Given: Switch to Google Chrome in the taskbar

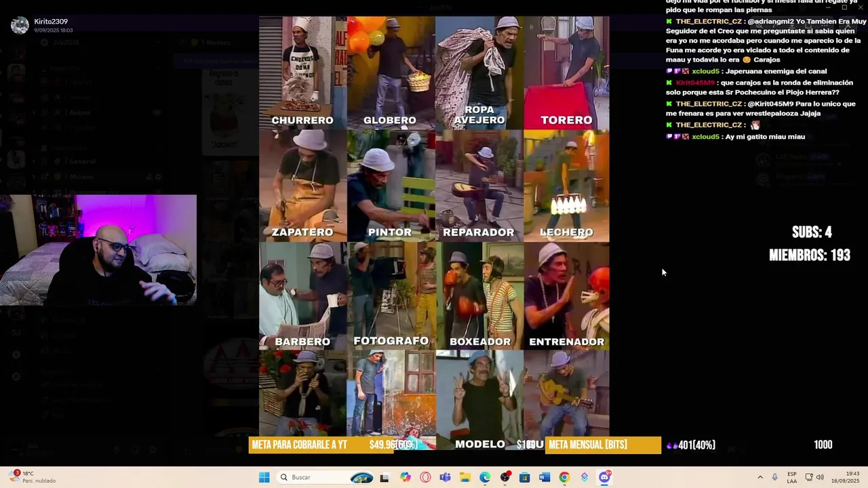Looking at the screenshot, I should [x=564, y=477].
